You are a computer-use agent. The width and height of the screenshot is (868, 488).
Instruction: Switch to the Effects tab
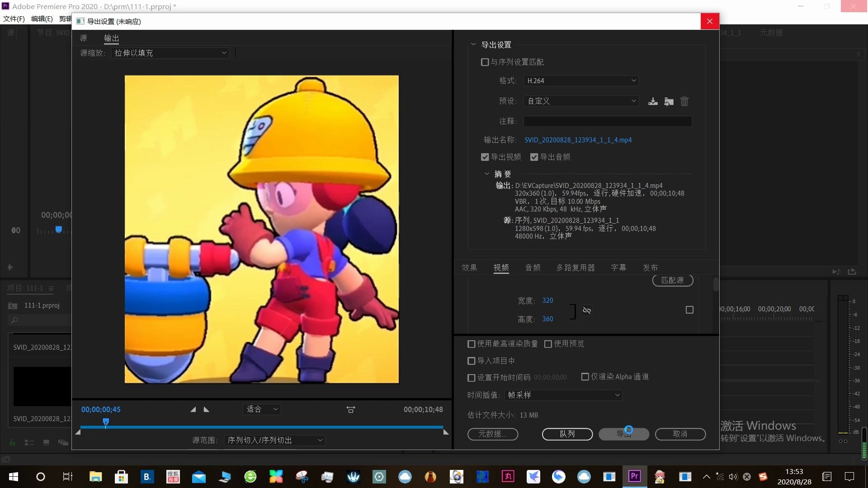click(469, 267)
